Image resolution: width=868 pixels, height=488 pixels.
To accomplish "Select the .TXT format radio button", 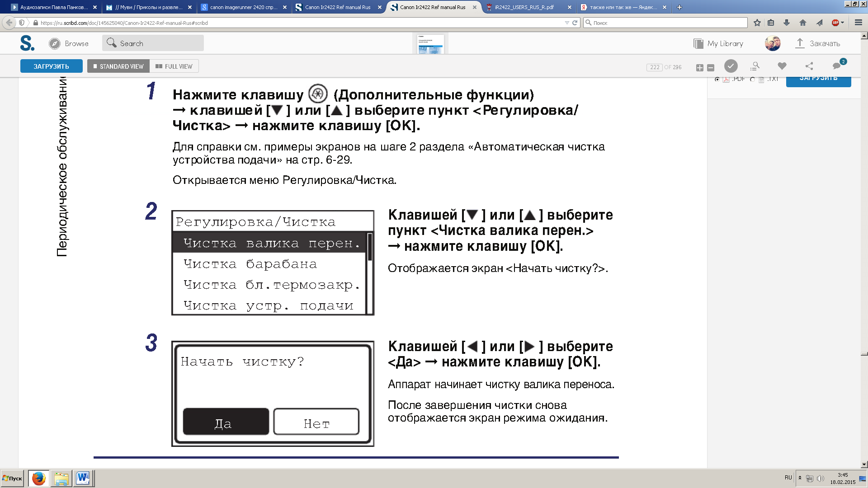I will (x=752, y=80).
